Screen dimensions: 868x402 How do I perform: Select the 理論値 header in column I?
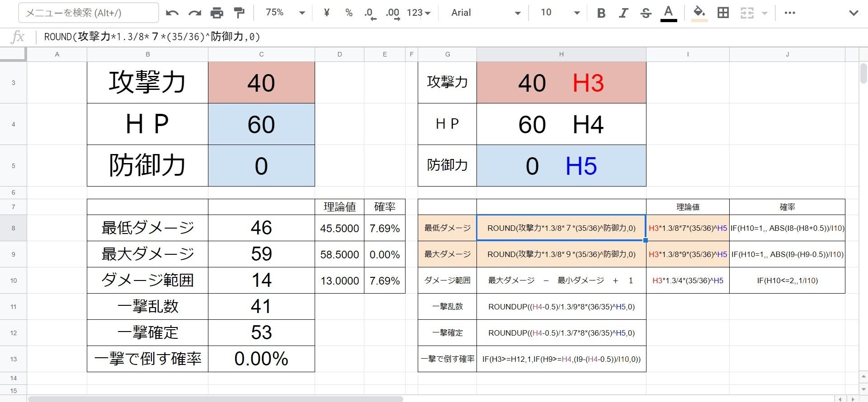(x=688, y=207)
